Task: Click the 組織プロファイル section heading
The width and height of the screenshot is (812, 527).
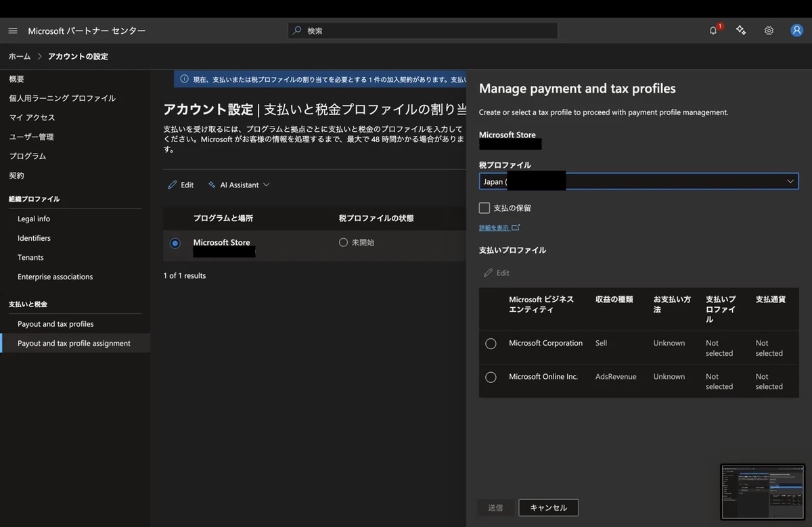Action: [x=34, y=199]
